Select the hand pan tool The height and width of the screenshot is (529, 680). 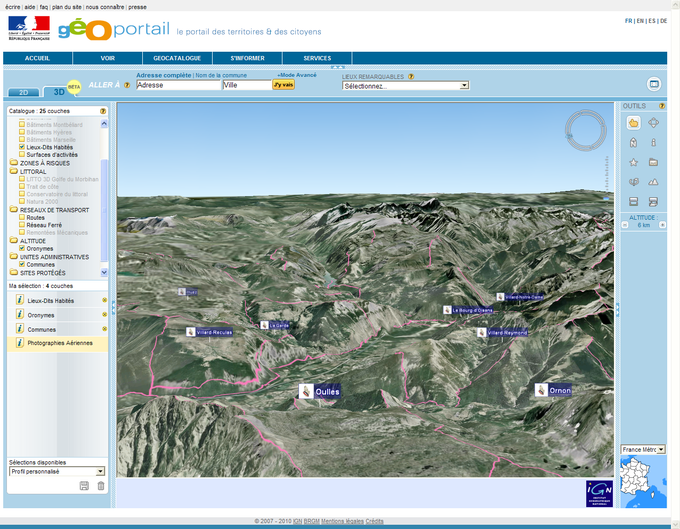point(633,123)
